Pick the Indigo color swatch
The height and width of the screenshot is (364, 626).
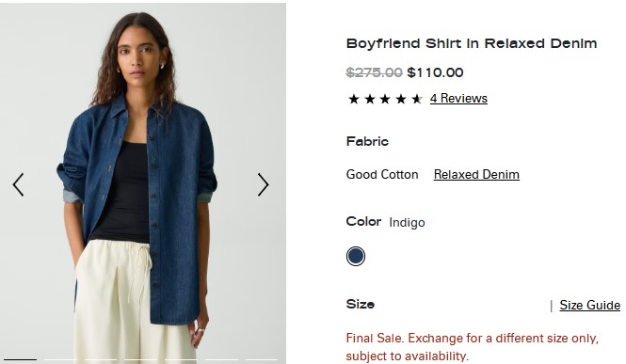356,256
